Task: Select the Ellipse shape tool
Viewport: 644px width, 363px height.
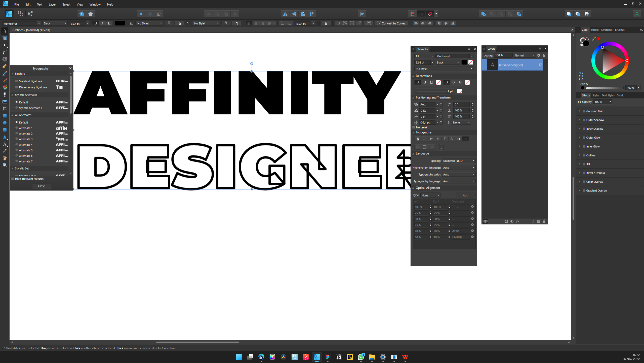Action: (x=5, y=123)
